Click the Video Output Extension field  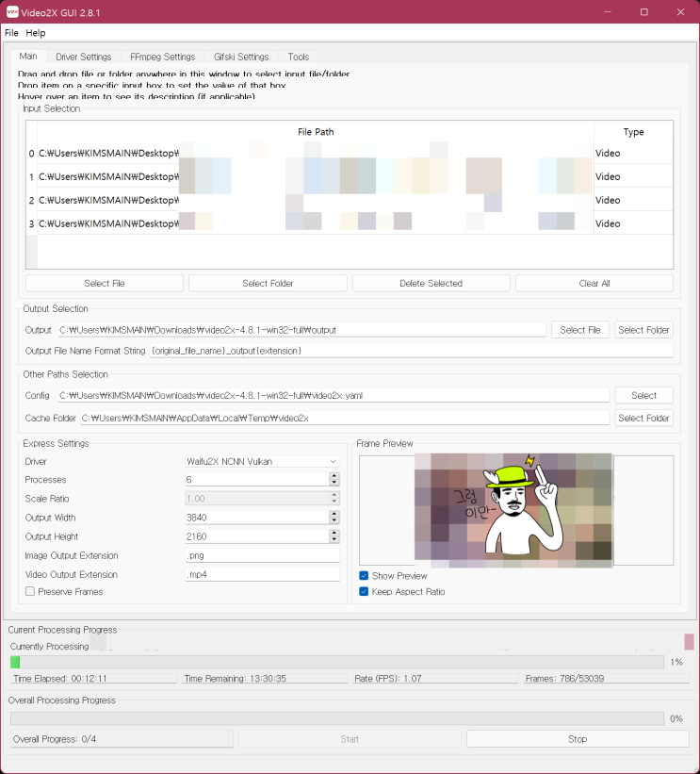pos(262,574)
